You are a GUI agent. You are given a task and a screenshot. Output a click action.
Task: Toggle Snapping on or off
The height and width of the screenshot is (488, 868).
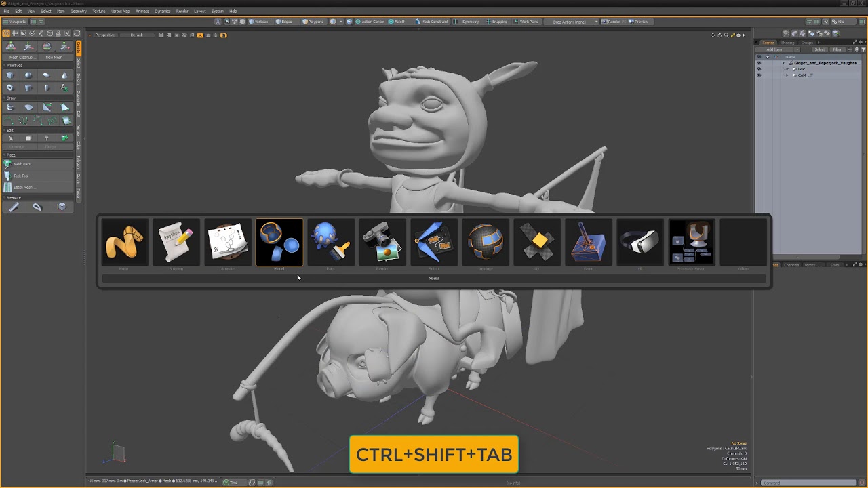click(496, 22)
